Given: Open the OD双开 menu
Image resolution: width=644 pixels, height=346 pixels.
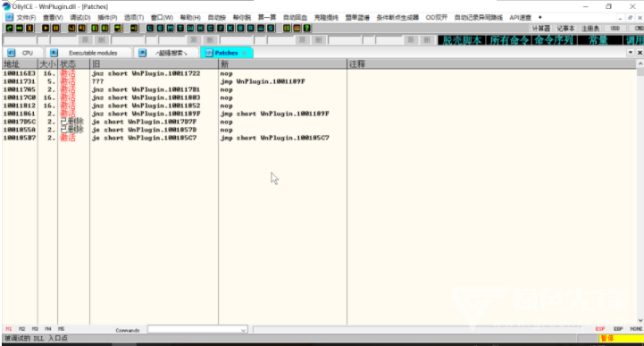Looking at the screenshot, I should [x=436, y=18].
